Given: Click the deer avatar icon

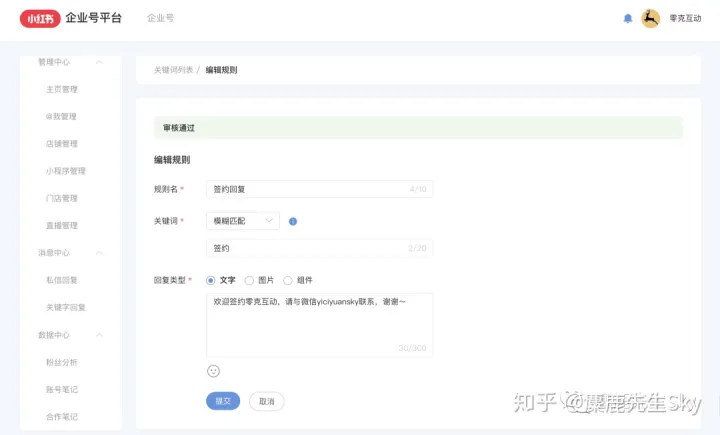Looking at the screenshot, I should [x=650, y=18].
